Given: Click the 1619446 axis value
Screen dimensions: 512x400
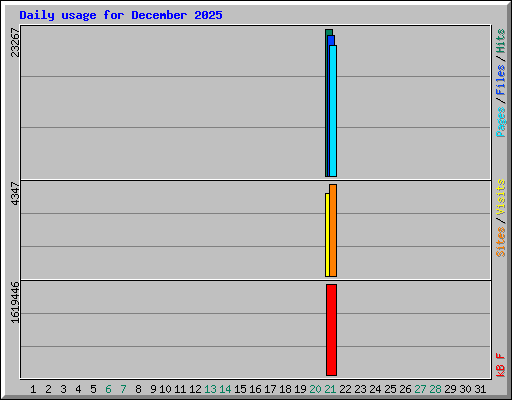Looking at the screenshot, I should tap(15, 302).
